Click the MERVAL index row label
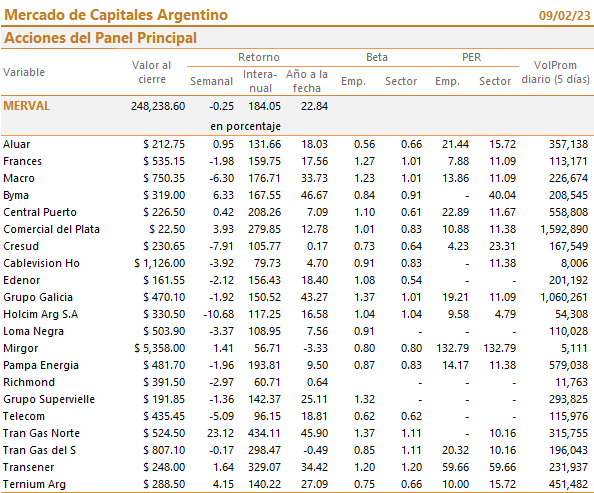Screen dimensions: 594x493 click(26, 106)
